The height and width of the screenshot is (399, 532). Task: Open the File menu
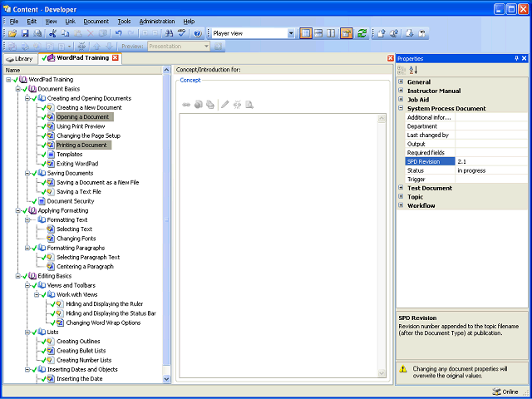pos(14,22)
